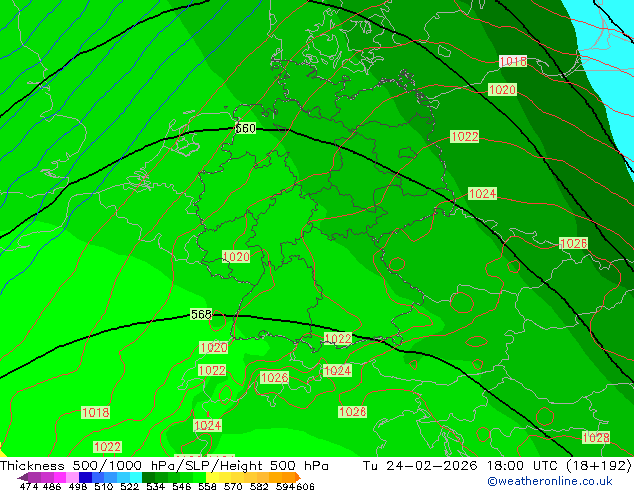
Task: Select the 1028 pressure isobar label
Action: tap(596, 437)
